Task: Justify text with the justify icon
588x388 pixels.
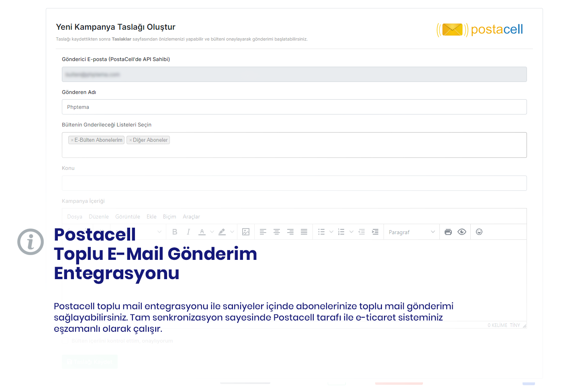Action: coord(304,232)
